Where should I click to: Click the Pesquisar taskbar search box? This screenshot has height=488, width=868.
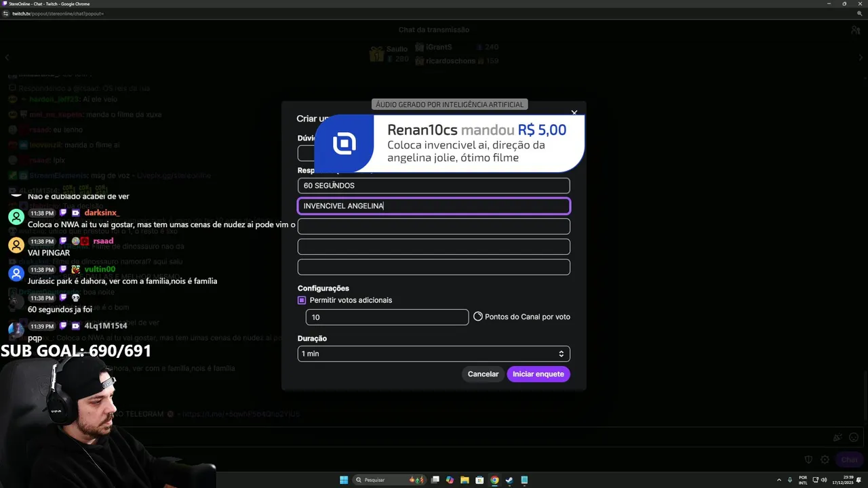[391, 480]
